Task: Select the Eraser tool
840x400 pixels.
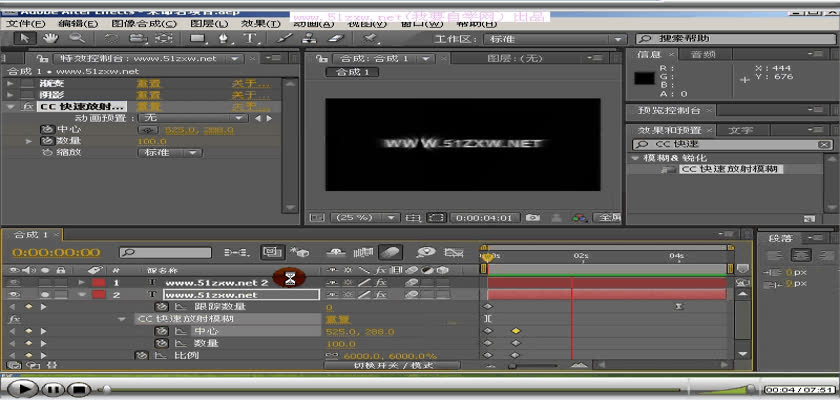Action: (x=336, y=39)
